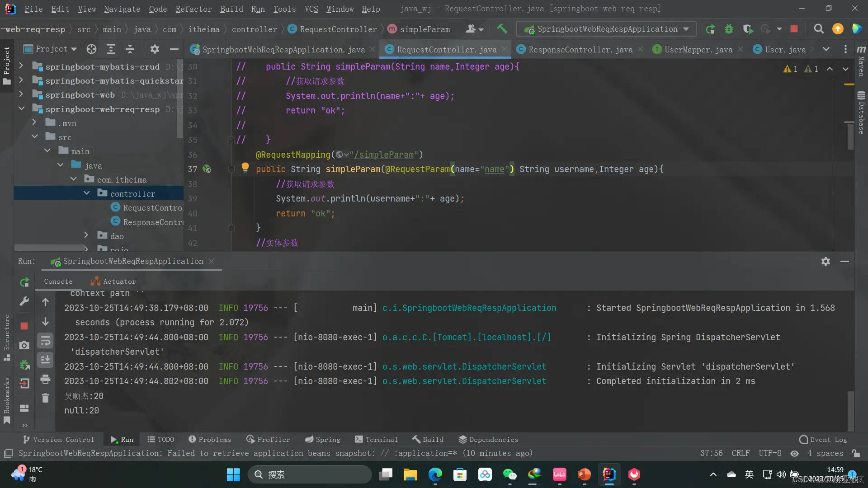Click the Debug bug icon in toolbar

pos(729,29)
